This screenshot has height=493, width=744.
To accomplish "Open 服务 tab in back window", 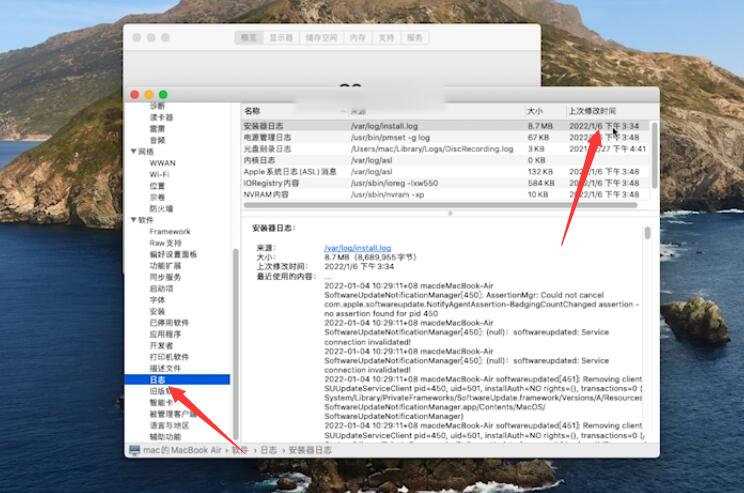I will (x=415, y=37).
